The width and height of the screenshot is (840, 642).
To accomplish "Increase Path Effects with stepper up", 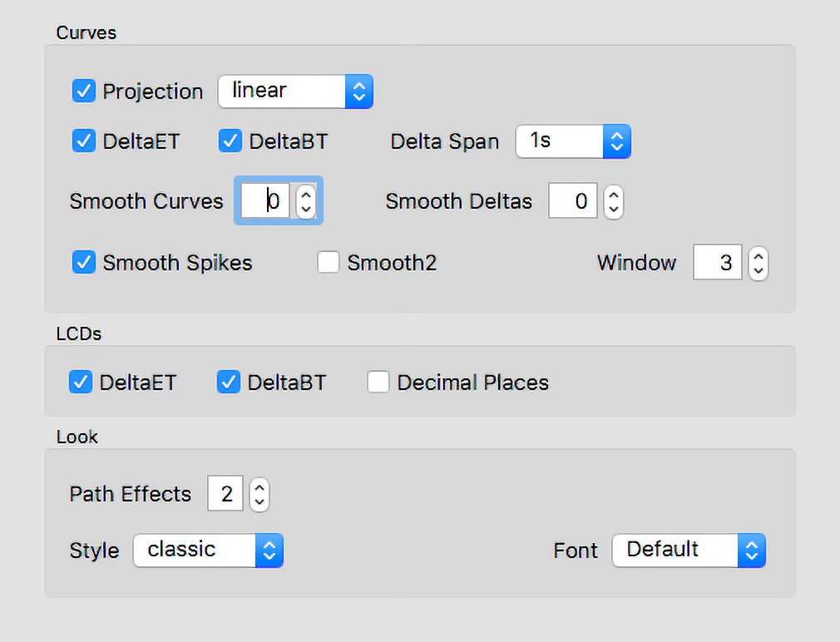I will [259, 486].
